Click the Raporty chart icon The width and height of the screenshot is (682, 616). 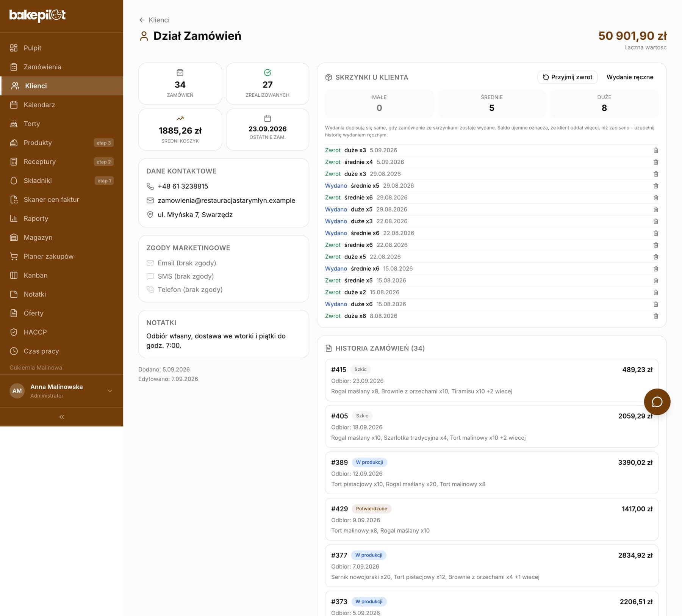(x=14, y=218)
